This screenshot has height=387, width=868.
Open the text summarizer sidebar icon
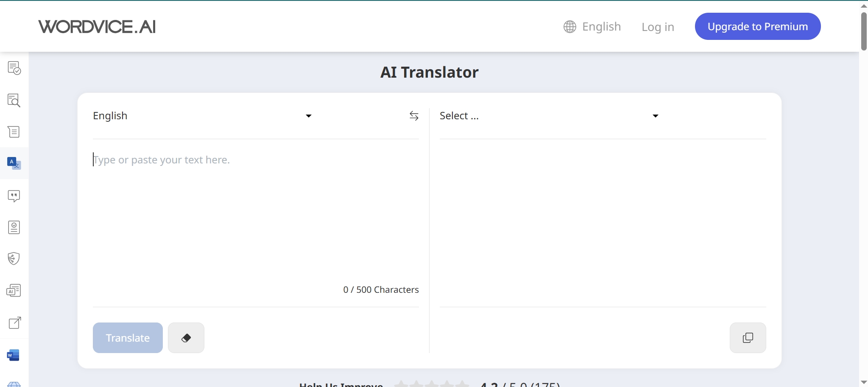[x=14, y=132]
